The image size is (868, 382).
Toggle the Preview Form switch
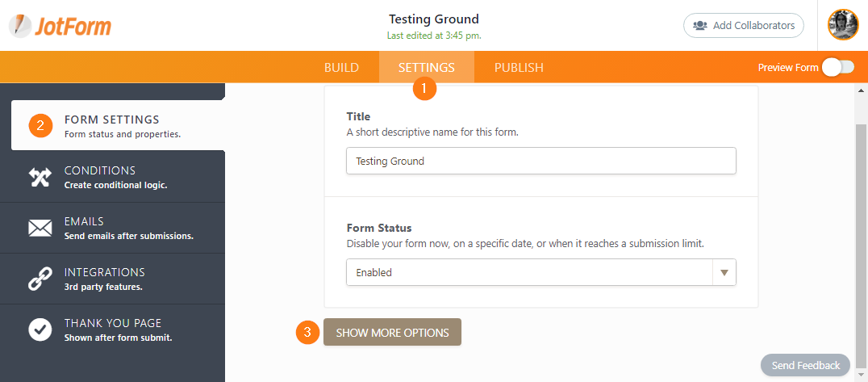tap(838, 68)
